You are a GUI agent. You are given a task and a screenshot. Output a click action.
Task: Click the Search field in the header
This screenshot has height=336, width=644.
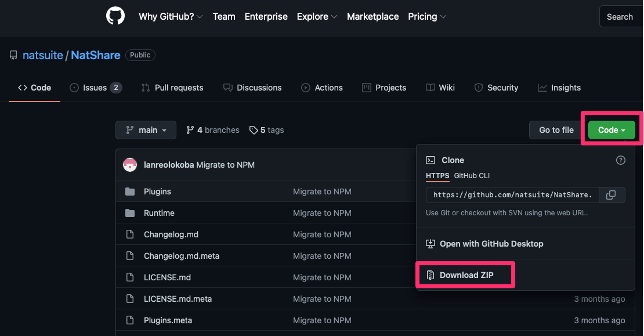(x=621, y=16)
